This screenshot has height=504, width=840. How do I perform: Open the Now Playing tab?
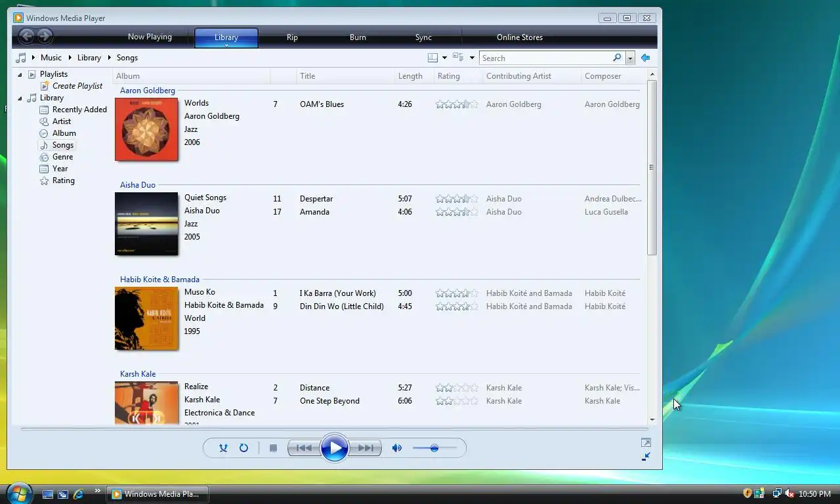pyautogui.click(x=150, y=37)
